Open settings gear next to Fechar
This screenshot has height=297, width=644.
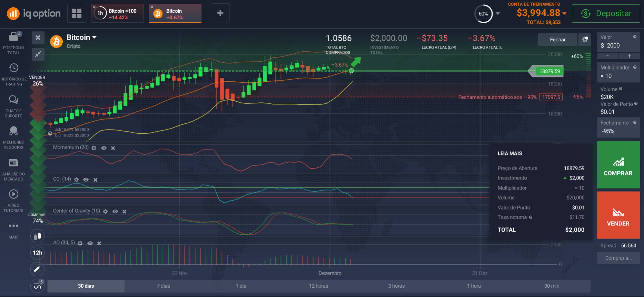tap(585, 40)
